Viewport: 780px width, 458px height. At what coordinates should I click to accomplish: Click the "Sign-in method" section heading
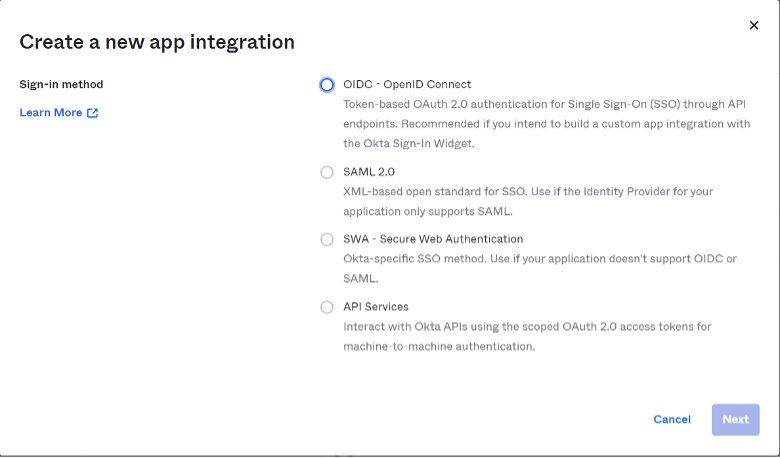61,85
